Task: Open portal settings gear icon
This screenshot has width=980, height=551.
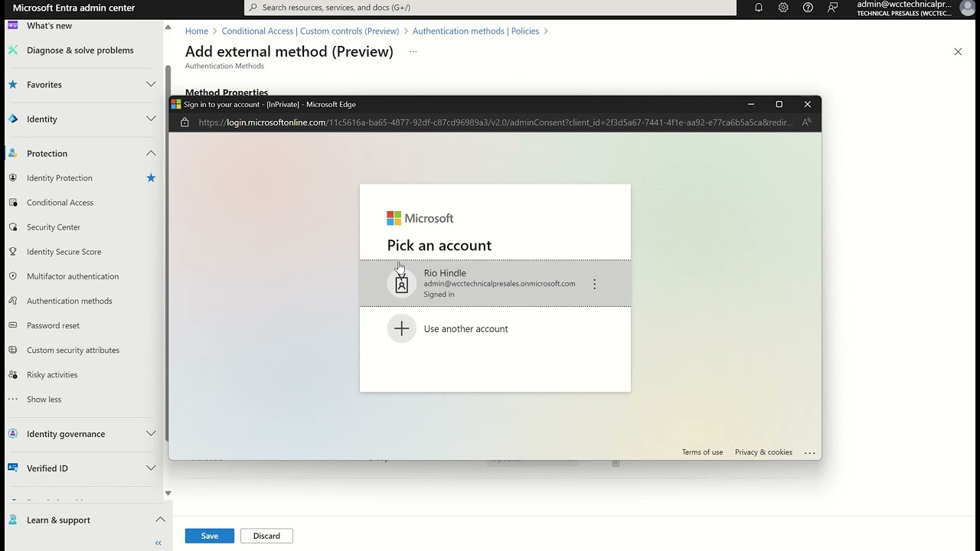Action: tap(783, 8)
